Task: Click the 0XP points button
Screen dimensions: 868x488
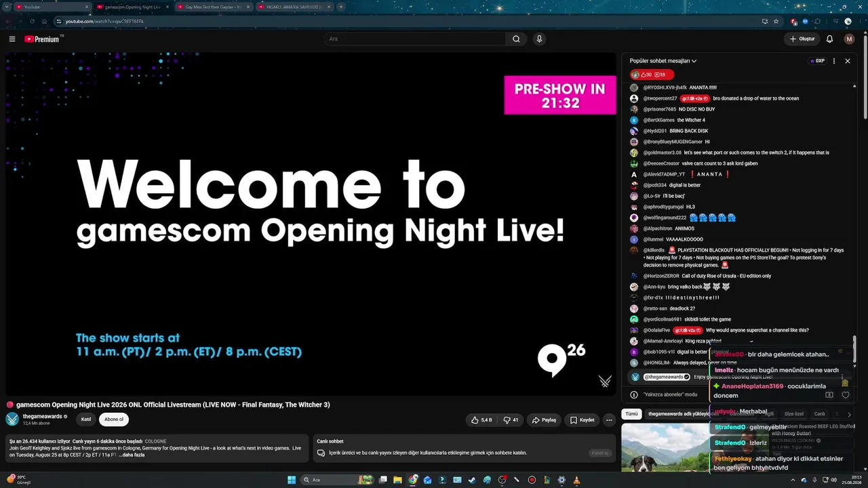Action: click(x=817, y=61)
